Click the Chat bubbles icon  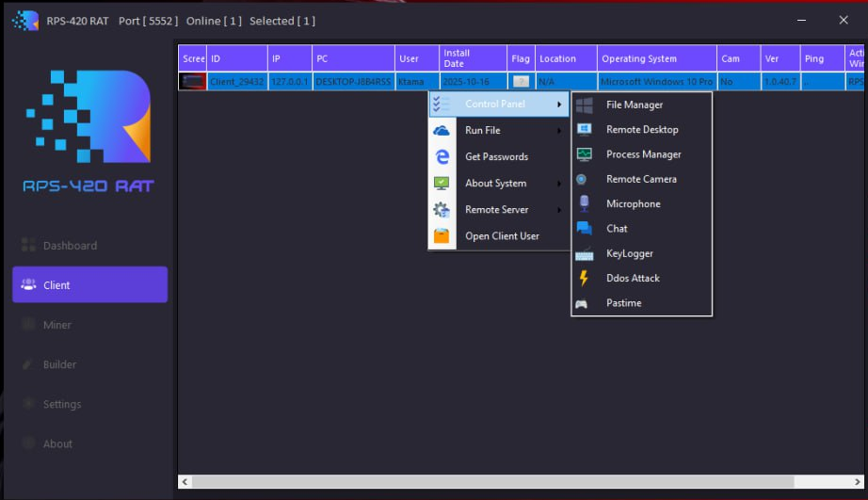point(584,228)
